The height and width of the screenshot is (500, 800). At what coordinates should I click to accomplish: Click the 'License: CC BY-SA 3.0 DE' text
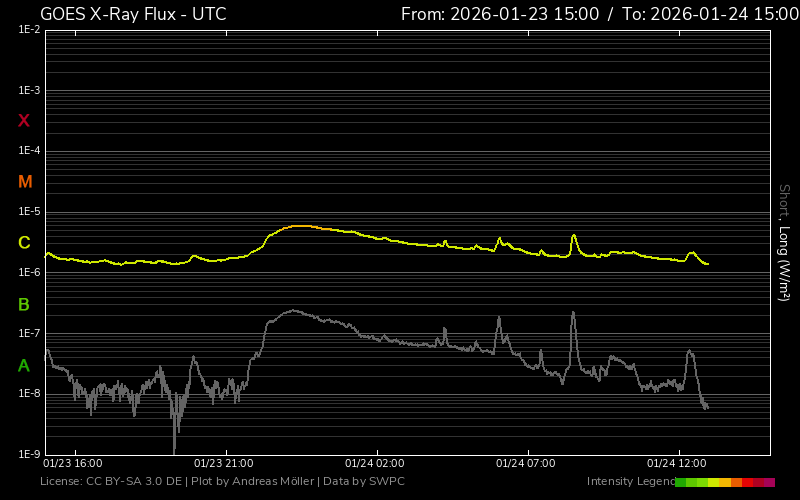(111, 482)
